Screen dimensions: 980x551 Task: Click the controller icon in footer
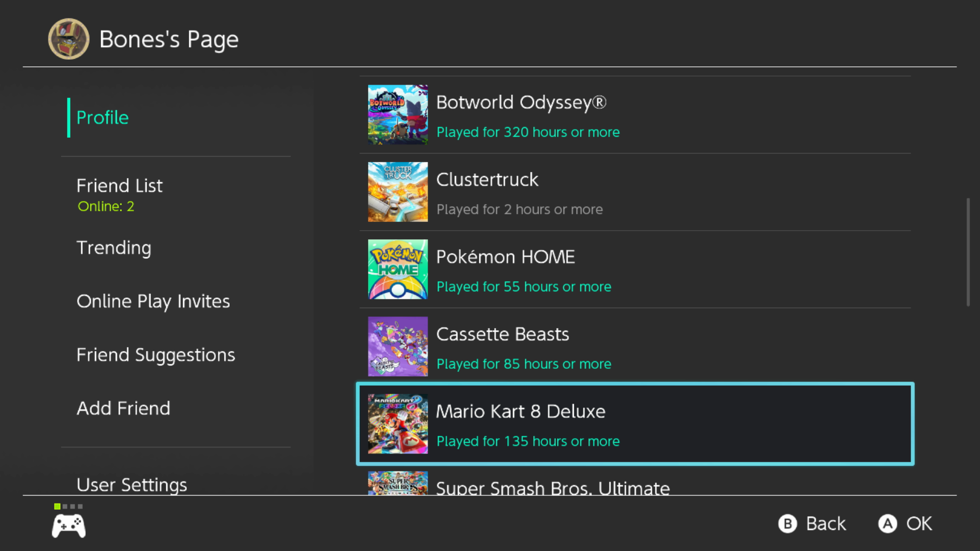click(x=69, y=525)
